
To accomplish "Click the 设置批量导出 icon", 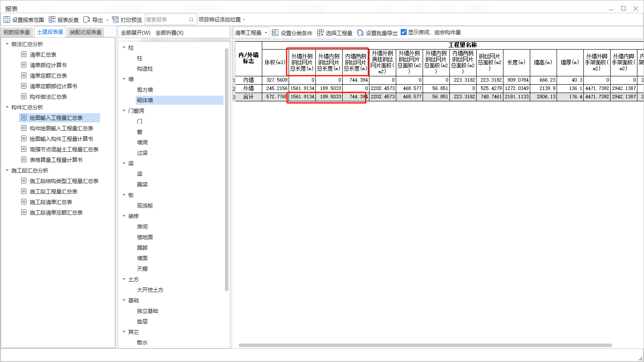I will click(x=361, y=33).
